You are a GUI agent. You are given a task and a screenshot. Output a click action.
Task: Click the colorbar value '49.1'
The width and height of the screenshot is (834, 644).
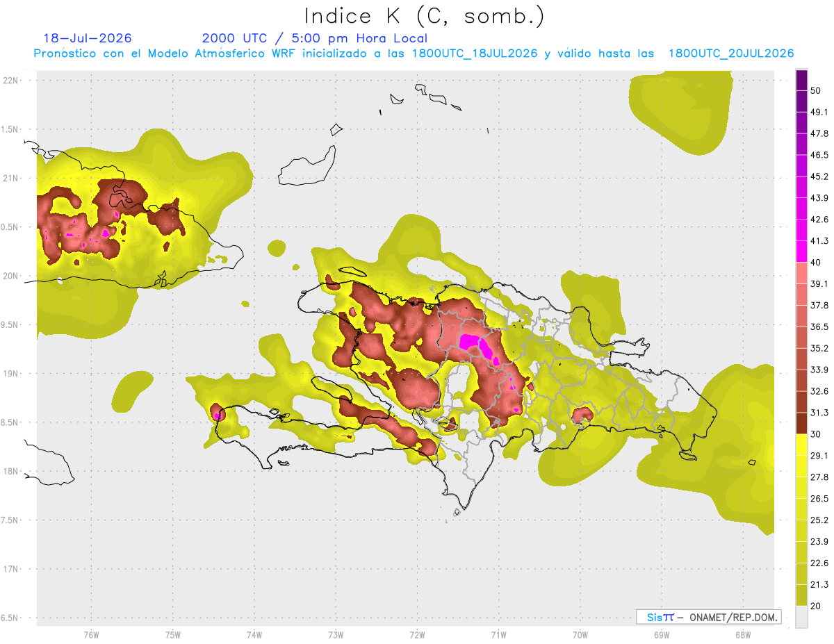(x=819, y=112)
